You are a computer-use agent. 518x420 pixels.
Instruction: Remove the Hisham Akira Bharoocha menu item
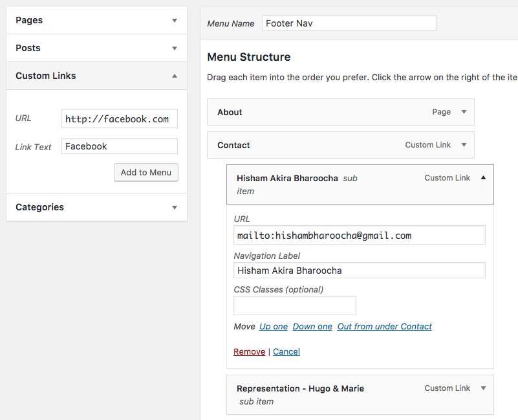pyautogui.click(x=250, y=351)
